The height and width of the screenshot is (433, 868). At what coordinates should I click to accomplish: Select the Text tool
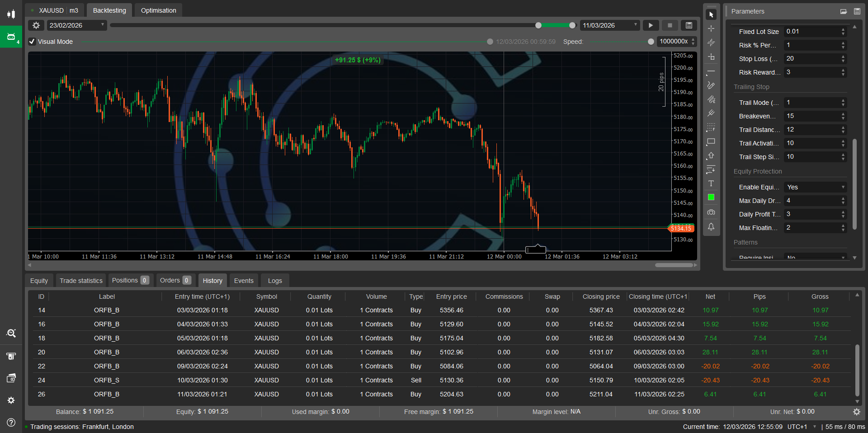(x=711, y=184)
